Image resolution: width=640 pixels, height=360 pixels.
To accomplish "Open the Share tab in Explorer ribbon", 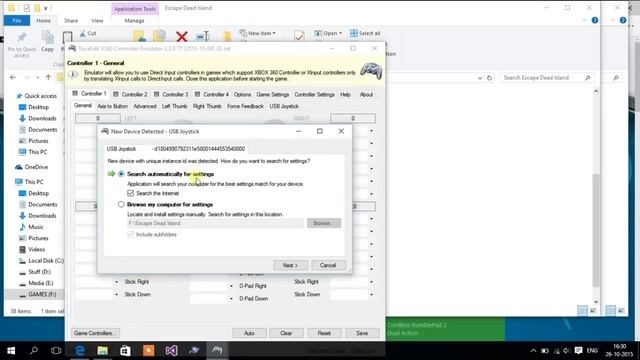I will [x=71, y=20].
